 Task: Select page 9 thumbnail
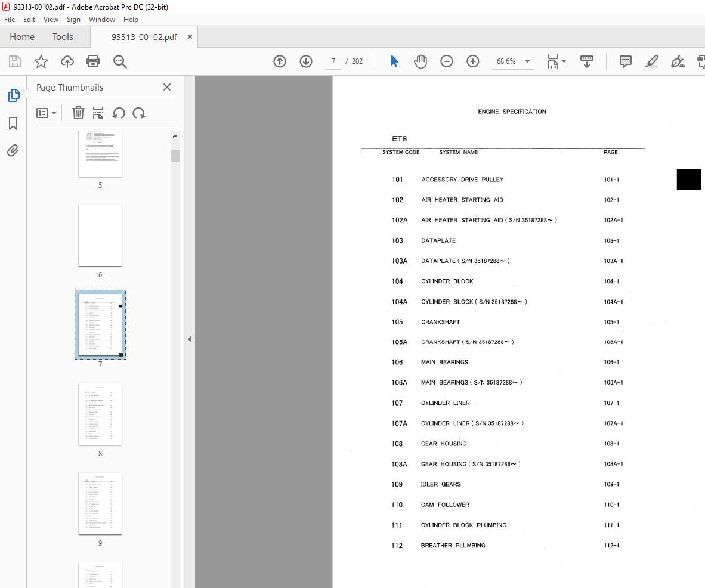(x=100, y=503)
